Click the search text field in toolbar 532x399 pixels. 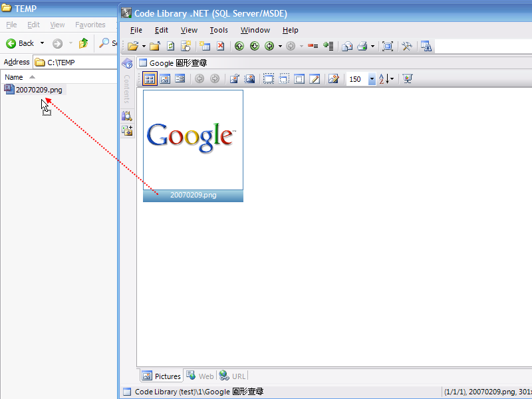click(483, 46)
